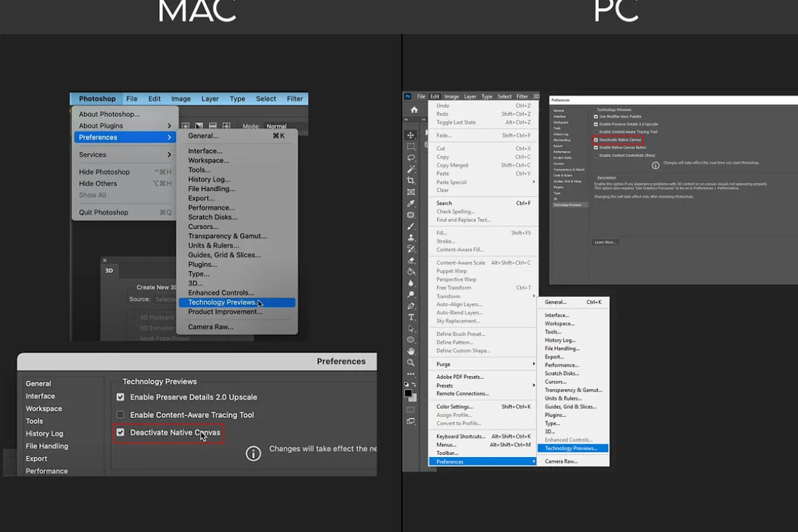The image size is (798, 532).
Task: Toggle PC Deactivate Native Canvas checkbox
Action: [x=596, y=140]
